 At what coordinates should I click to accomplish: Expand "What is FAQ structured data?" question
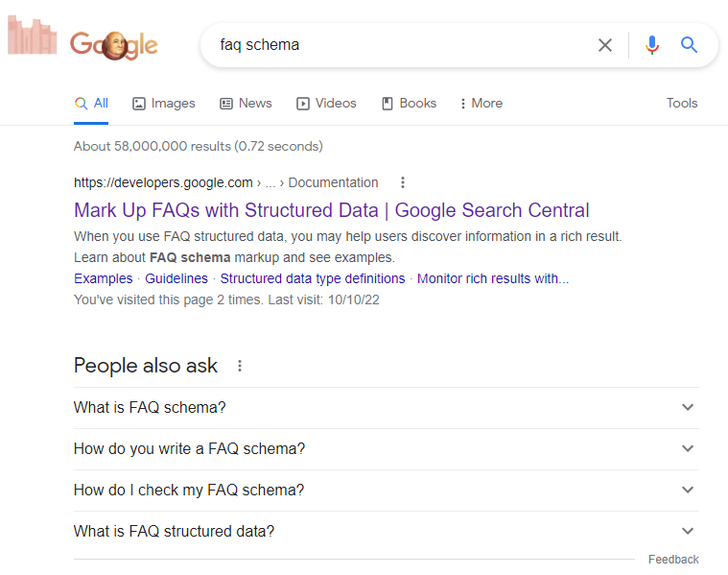coord(687,531)
